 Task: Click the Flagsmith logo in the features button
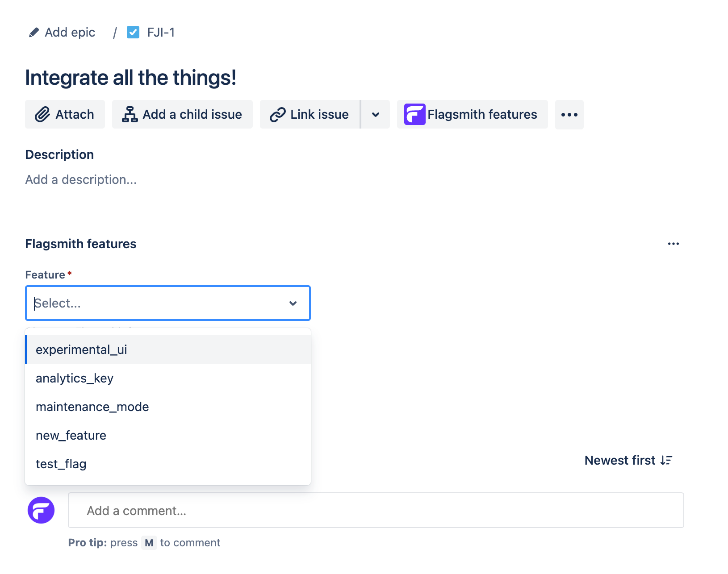tap(414, 114)
